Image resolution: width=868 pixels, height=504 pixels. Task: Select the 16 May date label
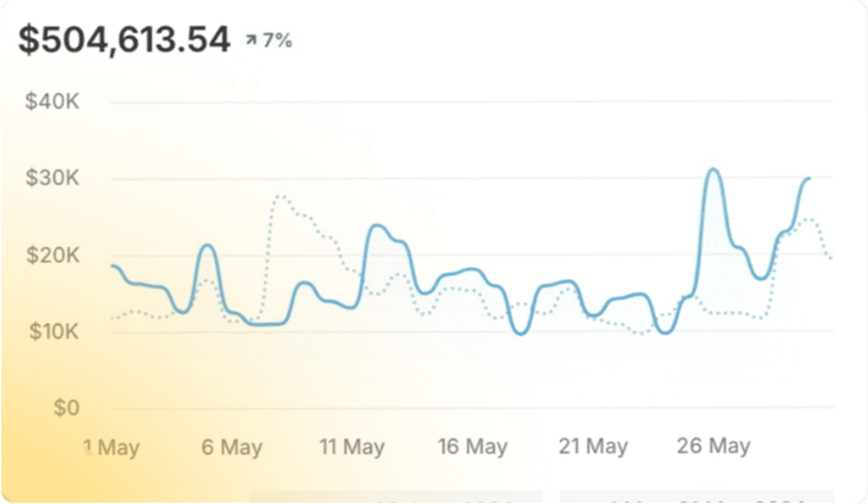point(473,447)
